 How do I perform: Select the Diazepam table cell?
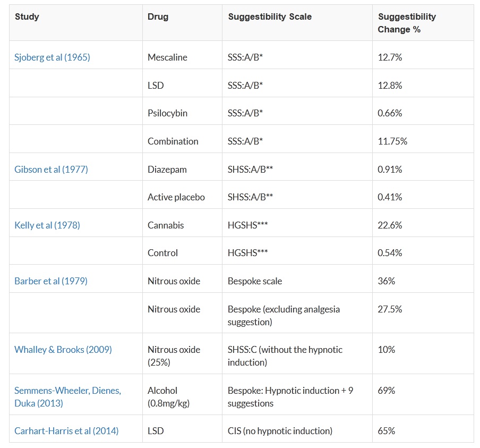(x=167, y=170)
